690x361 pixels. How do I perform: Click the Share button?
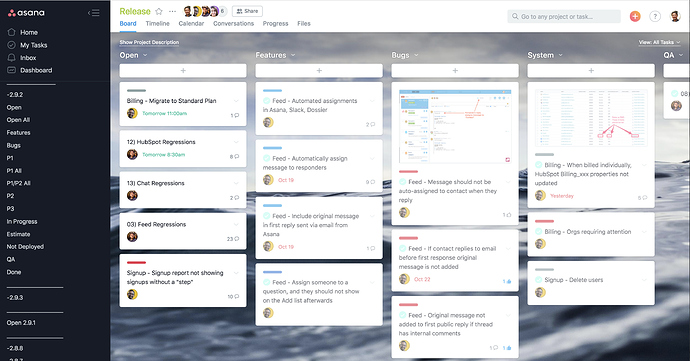coord(247,11)
